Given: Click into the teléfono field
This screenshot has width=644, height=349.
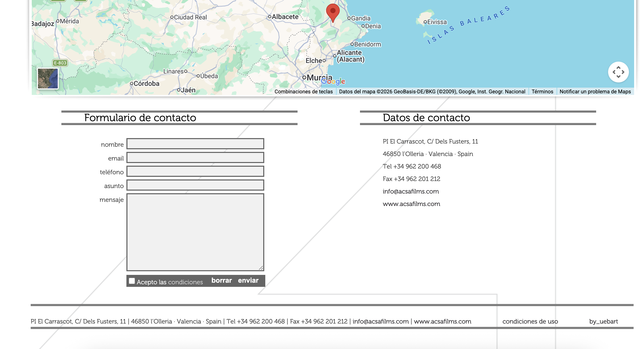Looking at the screenshot, I should pyautogui.click(x=195, y=171).
